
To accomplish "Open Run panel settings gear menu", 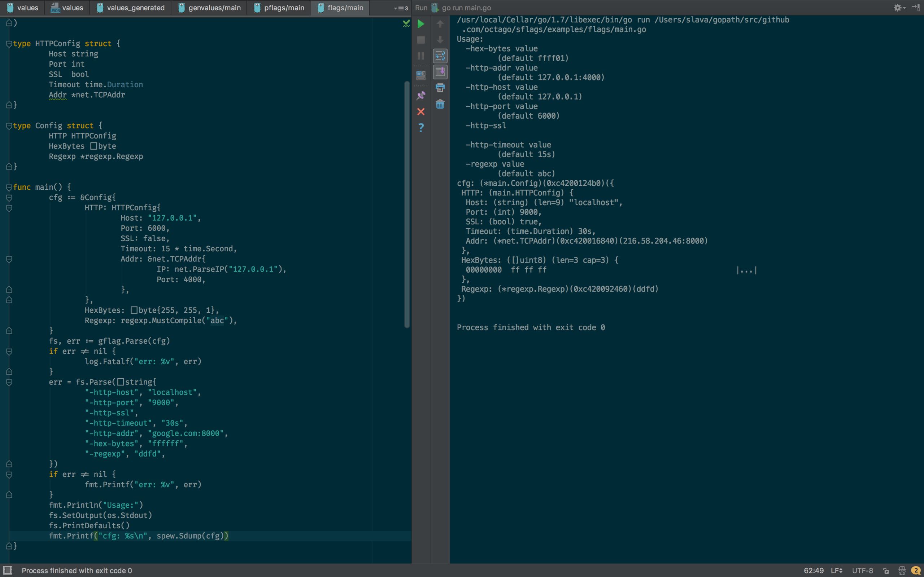I will 898,8.
